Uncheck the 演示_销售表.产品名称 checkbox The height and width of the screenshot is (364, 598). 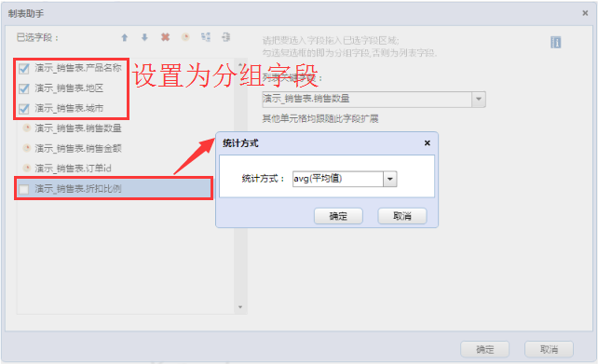tap(24, 69)
